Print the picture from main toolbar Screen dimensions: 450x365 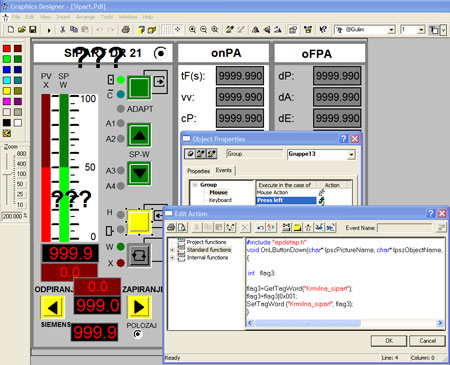[x=126, y=30]
